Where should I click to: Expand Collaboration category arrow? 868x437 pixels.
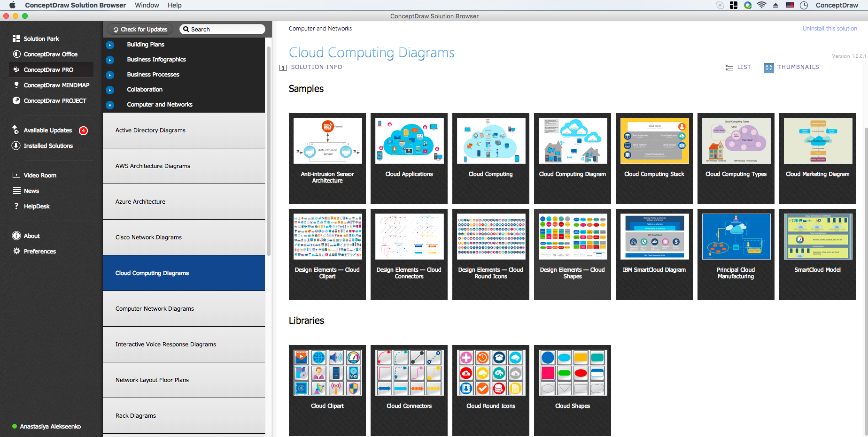coord(110,90)
